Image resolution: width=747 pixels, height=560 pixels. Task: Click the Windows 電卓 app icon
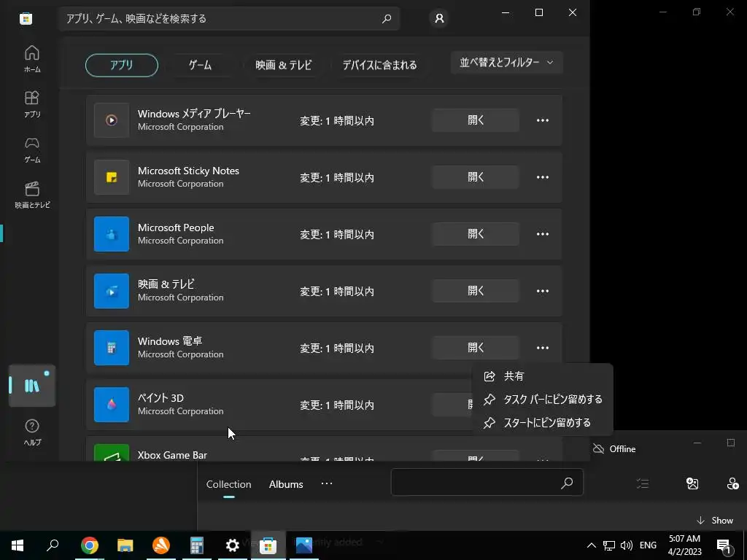tap(112, 348)
